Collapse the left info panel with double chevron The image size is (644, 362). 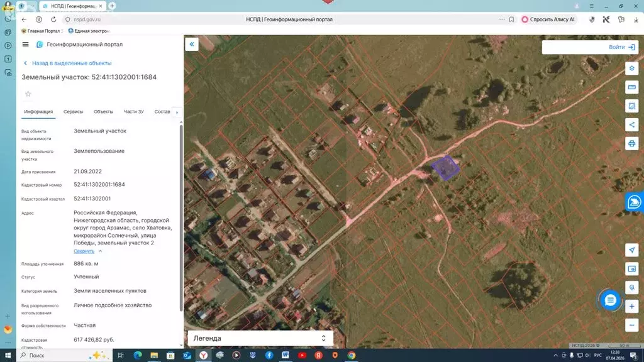192,44
